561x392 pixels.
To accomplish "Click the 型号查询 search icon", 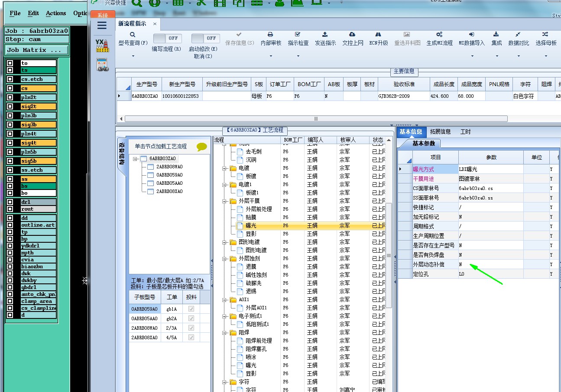I will (x=133, y=35).
